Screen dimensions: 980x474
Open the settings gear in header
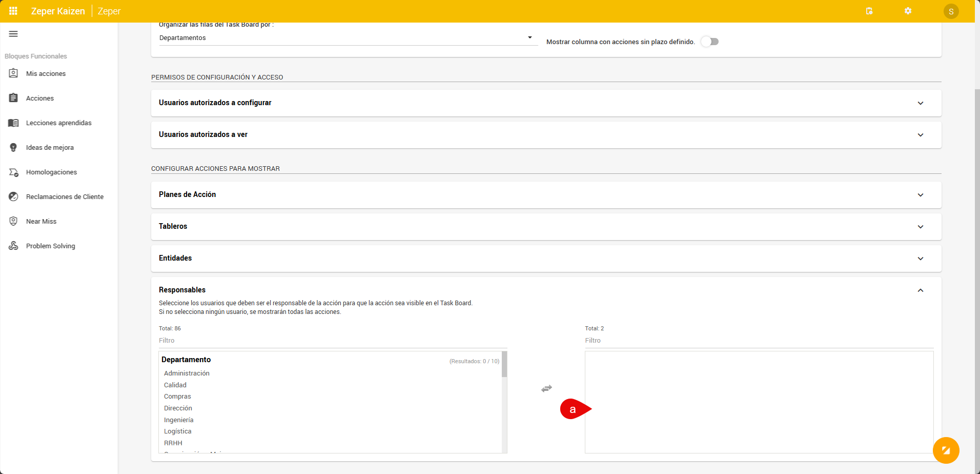(908, 11)
